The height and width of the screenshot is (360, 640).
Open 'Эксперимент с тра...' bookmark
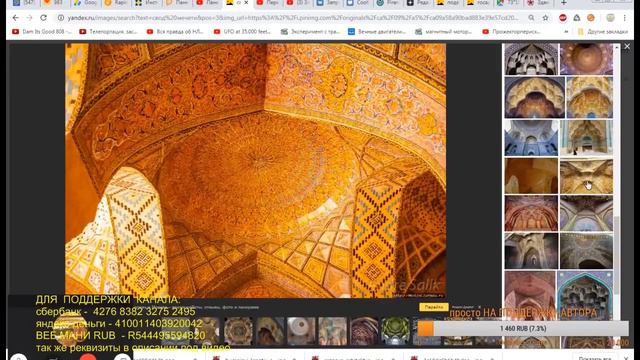pos(310,31)
